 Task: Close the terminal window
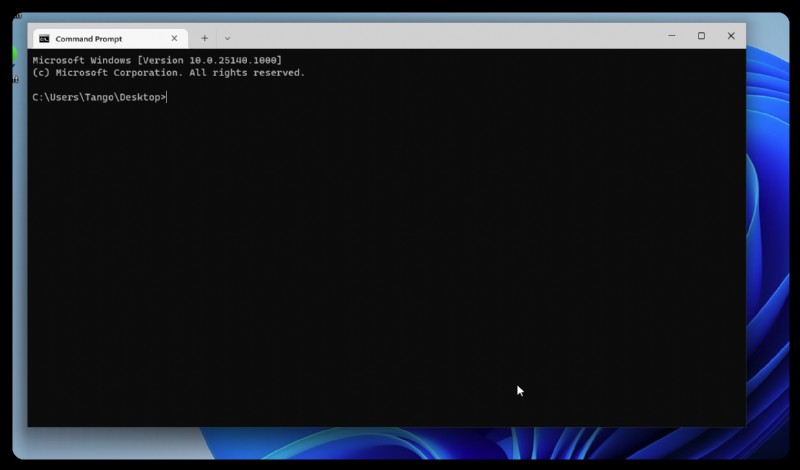tap(731, 36)
